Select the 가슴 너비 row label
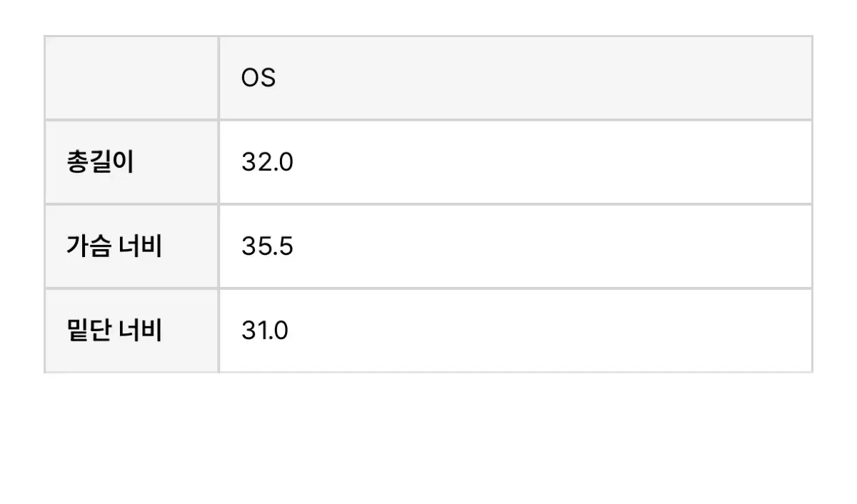The image size is (857, 504). 114,247
